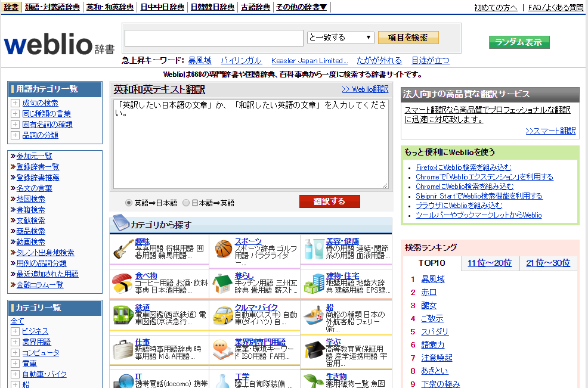Open the >> Weblio翻訳 link
This screenshot has width=588, height=388.
(365, 89)
